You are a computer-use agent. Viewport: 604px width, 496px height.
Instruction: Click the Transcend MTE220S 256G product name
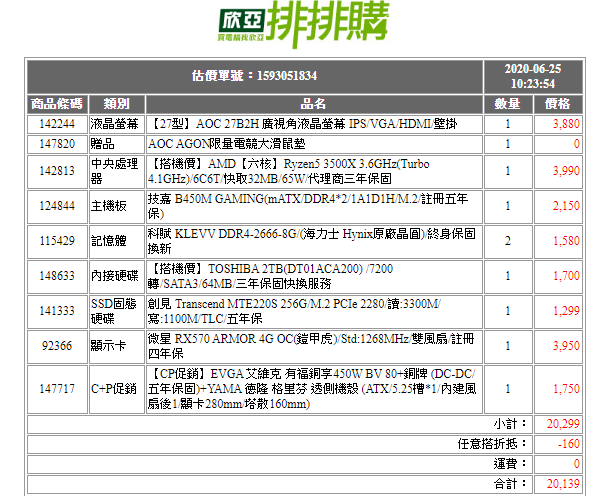(x=314, y=312)
